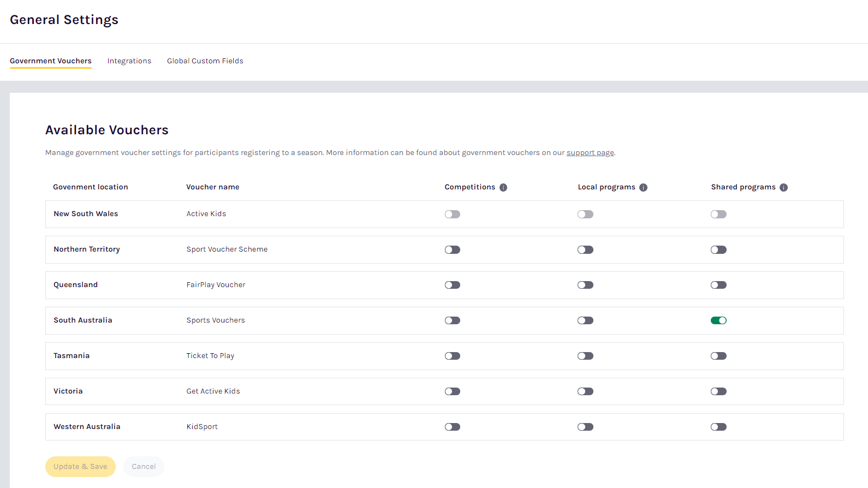868x488 pixels.
Task: Toggle New South Wales Shared programs switch
Action: coord(719,214)
